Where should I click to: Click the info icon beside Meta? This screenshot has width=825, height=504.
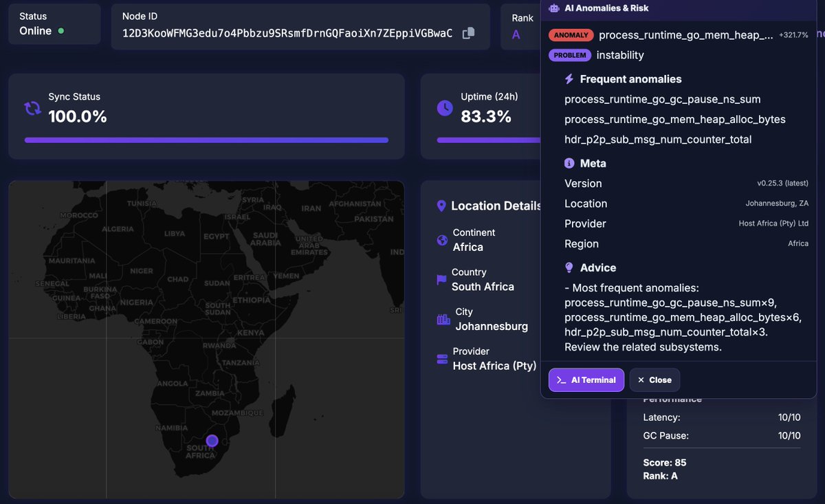coord(569,163)
